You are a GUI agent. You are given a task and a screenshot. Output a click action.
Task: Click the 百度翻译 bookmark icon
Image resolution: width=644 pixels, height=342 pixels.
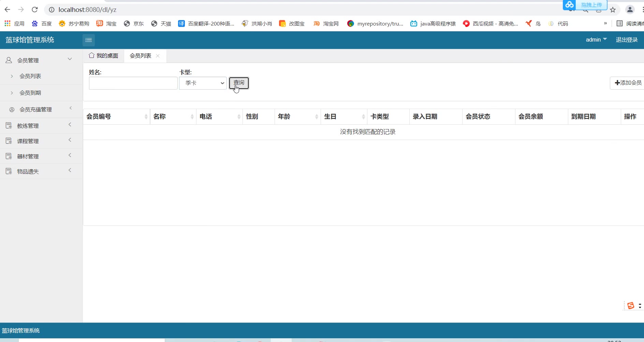pos(181,24)
